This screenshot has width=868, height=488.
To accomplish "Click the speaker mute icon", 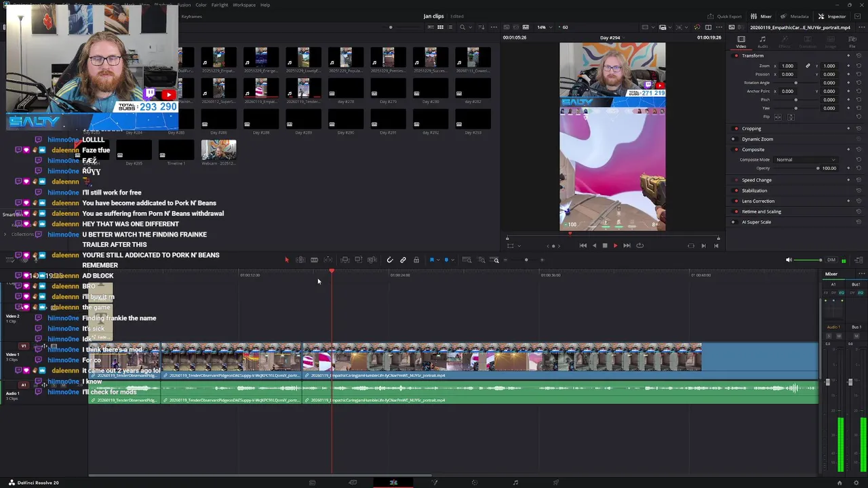I will [x=789, y=260].
